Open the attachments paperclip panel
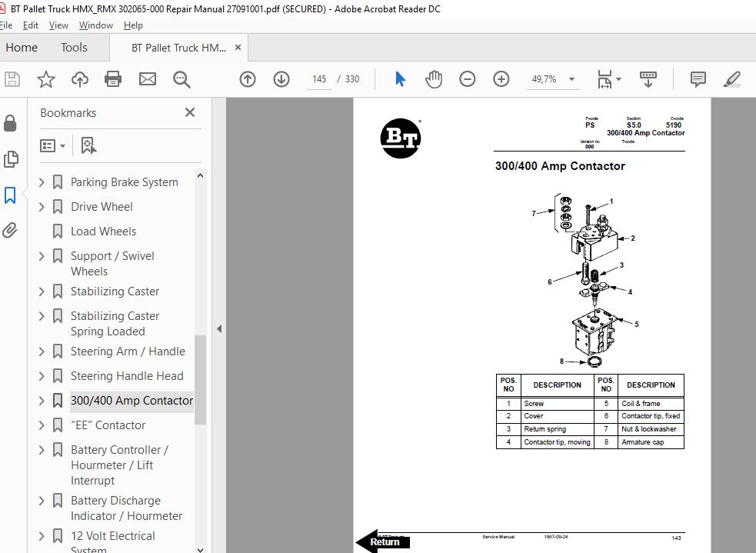This screenshot has width=756, height=553. pos(10,231)
